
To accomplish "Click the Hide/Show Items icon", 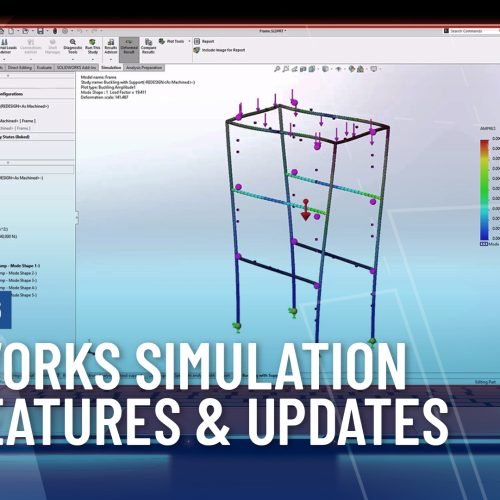I will [338, 69].
